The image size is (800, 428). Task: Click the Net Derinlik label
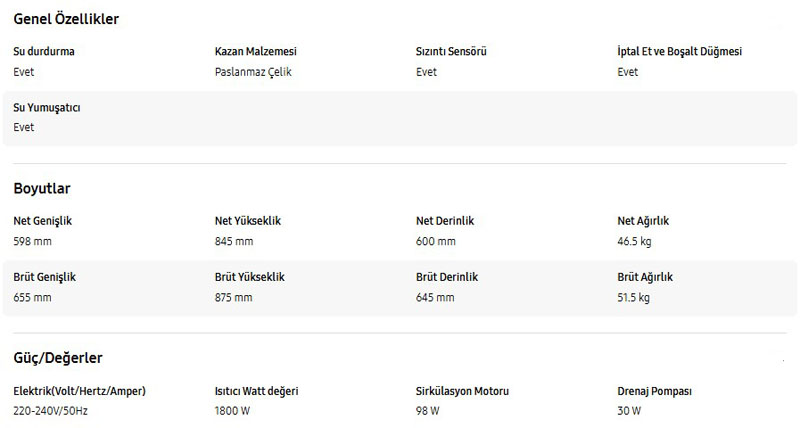coord(445,221)
